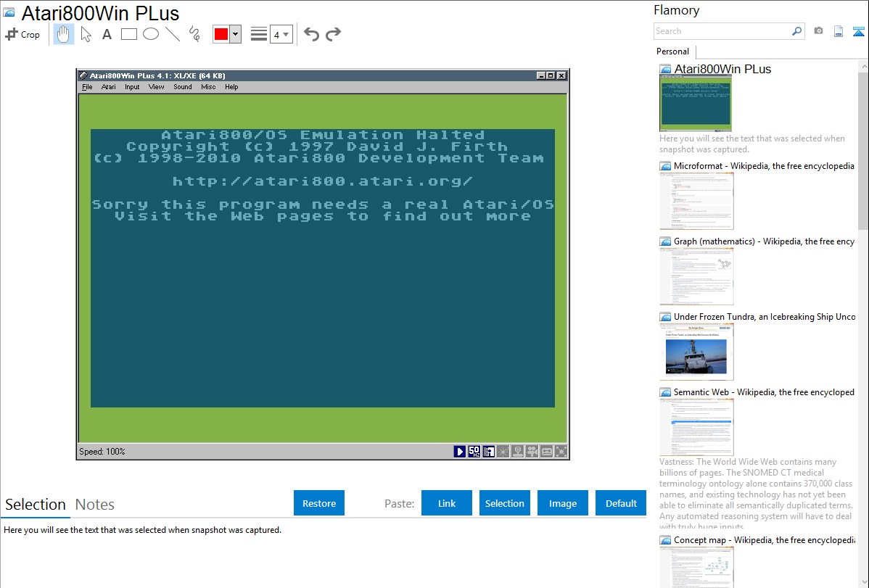Click the emulator window title icon
This screenshot has width=869, height=588.
[83, 75]
